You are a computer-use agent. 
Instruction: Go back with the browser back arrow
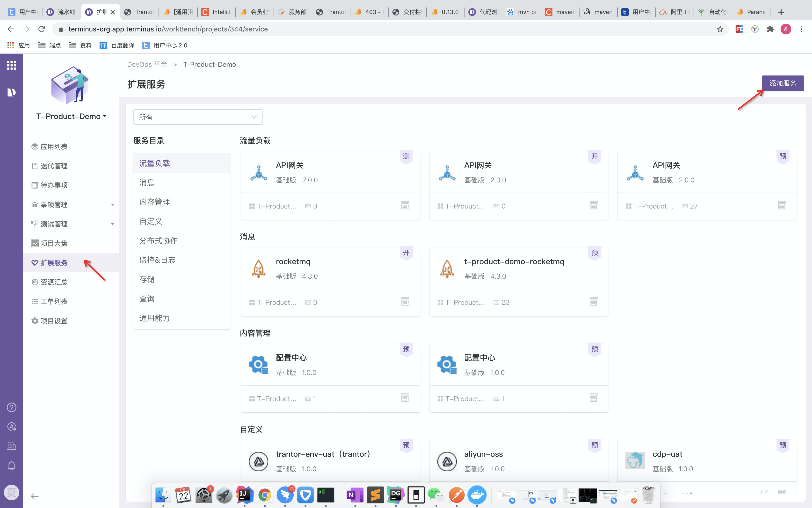[10, 29]
